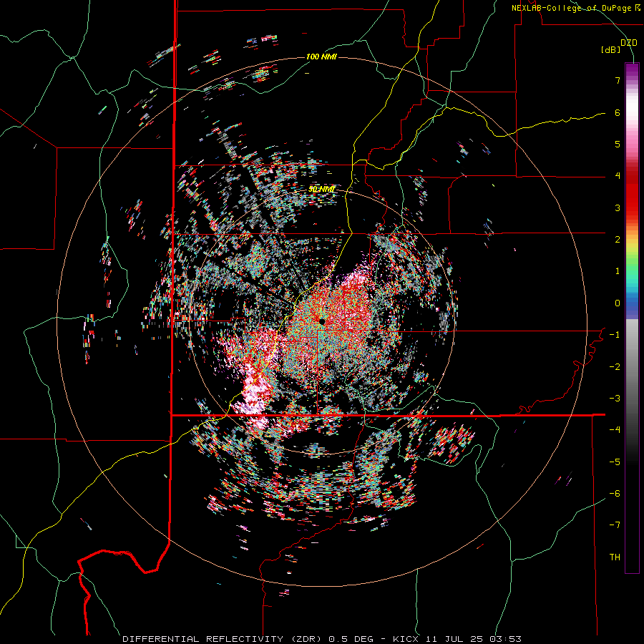The width and height of the screenshot is (644, 644).
Task: Click the TH threshold label on scale
Action: click(615, 557)
